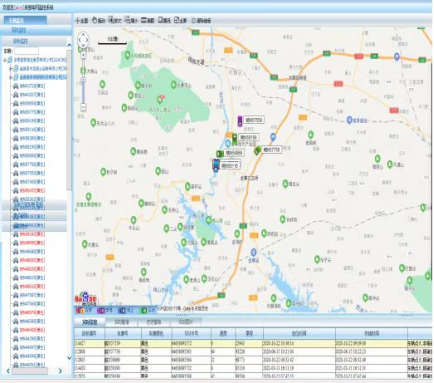Collapse the monitoring panel using its up chevron
Image resolution: width=434 pixels, height=383 pixels.
click(x=69, y=45)
